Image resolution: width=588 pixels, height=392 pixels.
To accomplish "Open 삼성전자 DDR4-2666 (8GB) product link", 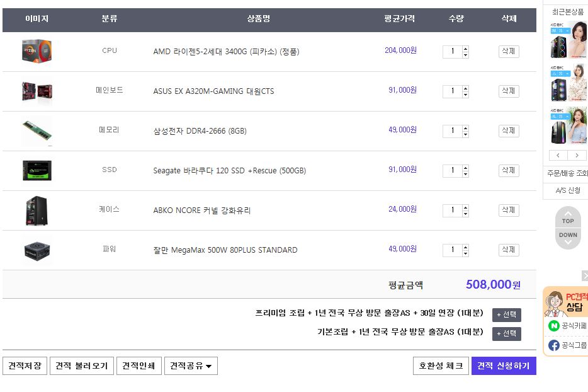I will pyautogui.click(x=200, y=131).
